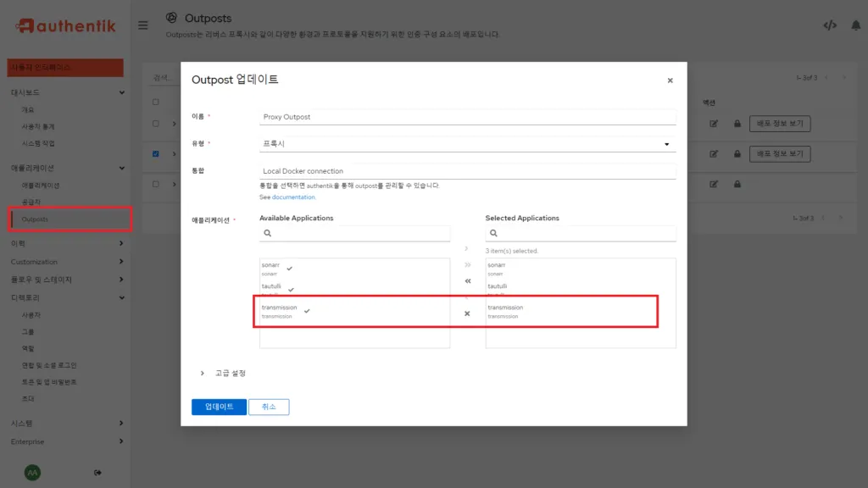
Task: Uncheck the selected outpost row checkbox
Action: (155, 154)
